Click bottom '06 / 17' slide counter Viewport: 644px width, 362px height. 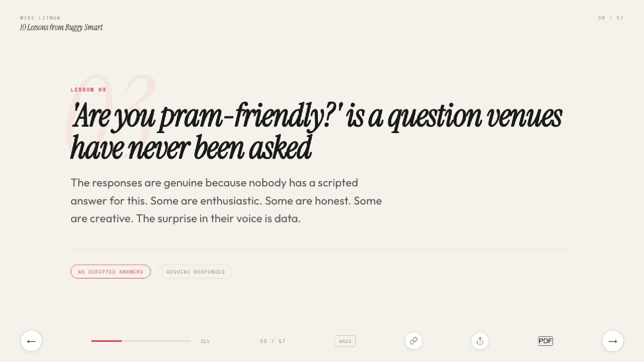273,341
